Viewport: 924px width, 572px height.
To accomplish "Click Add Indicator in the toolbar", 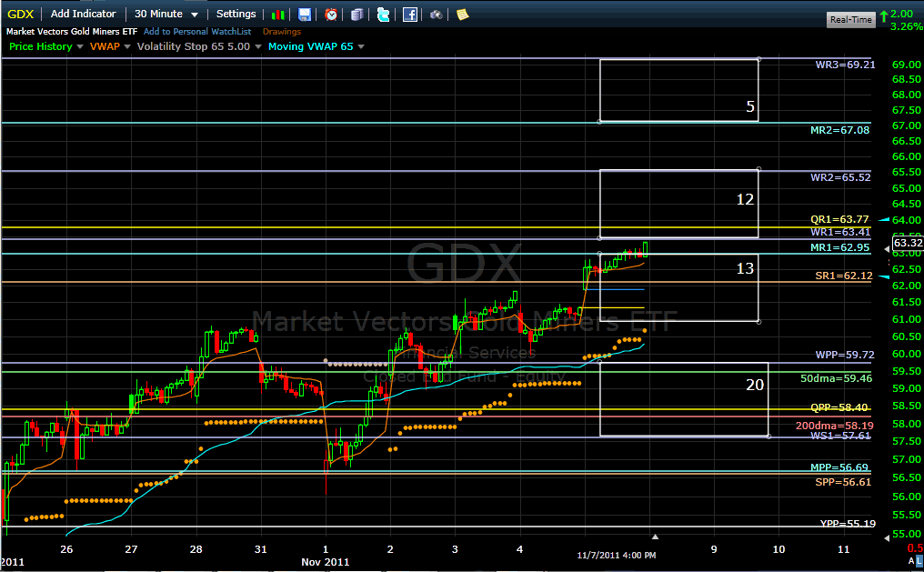I will (83, 14).
